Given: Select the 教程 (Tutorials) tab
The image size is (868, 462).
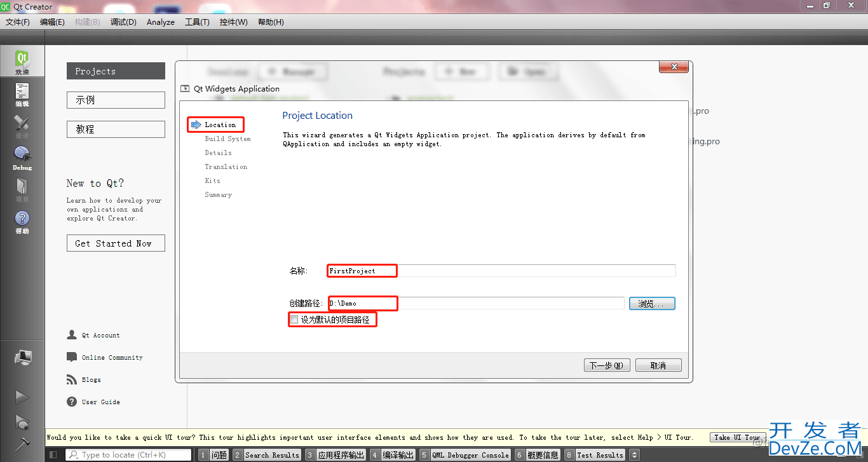Looking at the screenshot, I should click(x=116, y=129).
